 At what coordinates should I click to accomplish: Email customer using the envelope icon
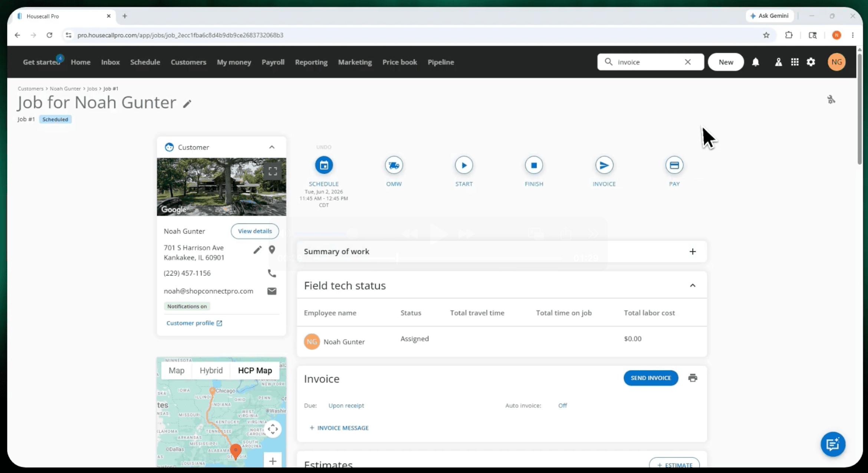pos(272,291)
